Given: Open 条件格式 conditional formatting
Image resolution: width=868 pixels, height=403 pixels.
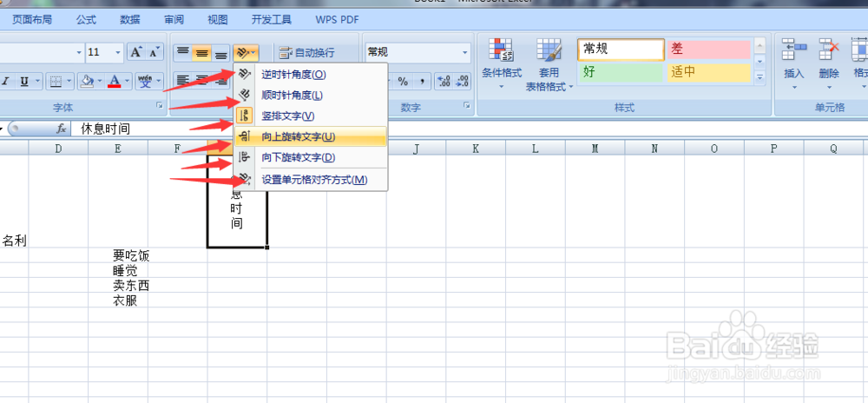Looking at the screenshot, I should pos(502,65).
